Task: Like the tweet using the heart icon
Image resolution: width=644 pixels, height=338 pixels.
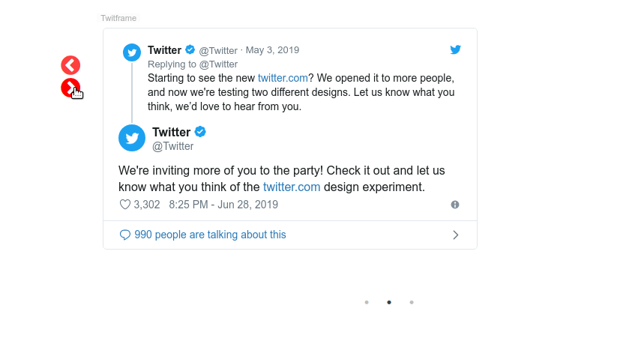Action: click(x=125, y=205)
